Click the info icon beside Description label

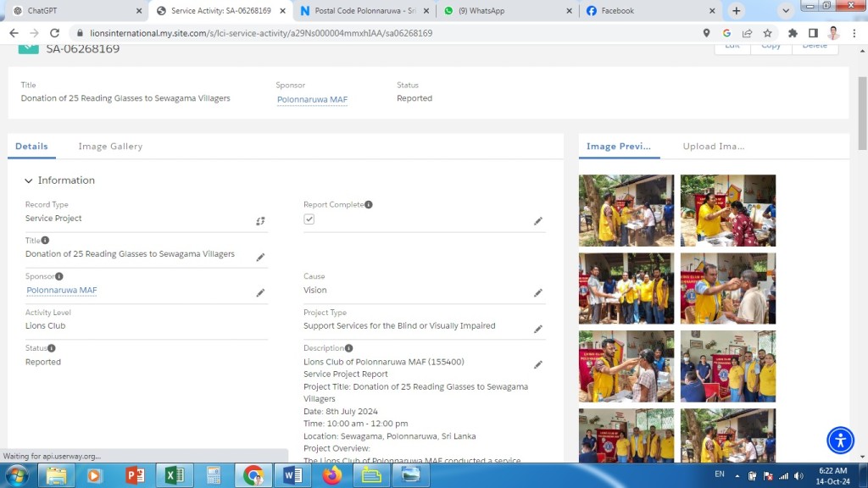click(x=348, y=348)
